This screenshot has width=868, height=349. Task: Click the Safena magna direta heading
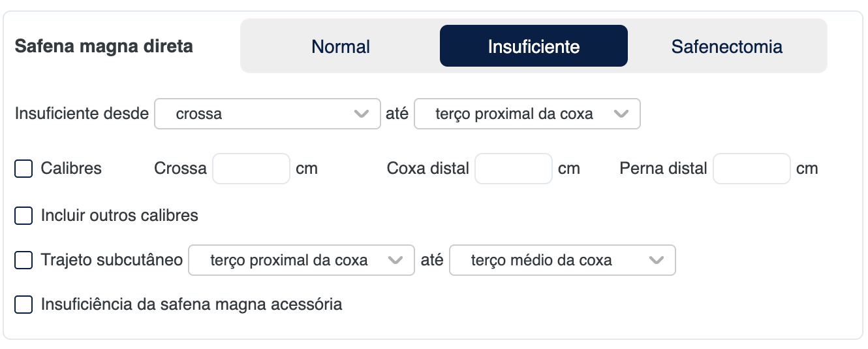104,47
